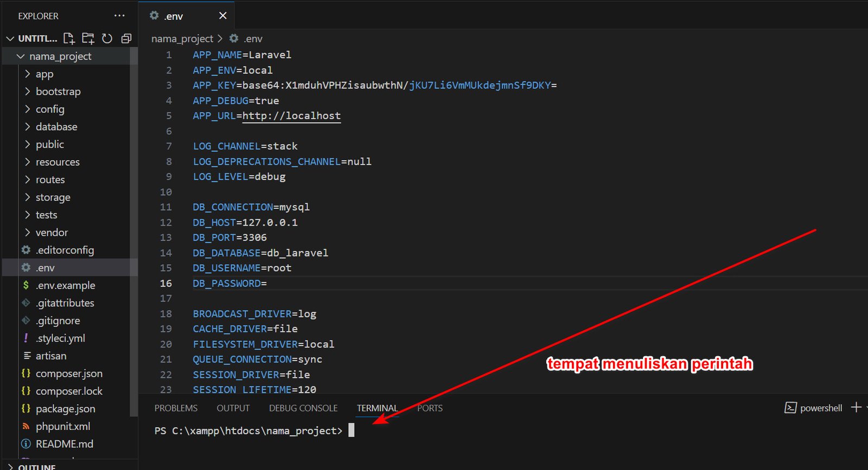Follow the http://localhost link on line 5

(291, 115)
